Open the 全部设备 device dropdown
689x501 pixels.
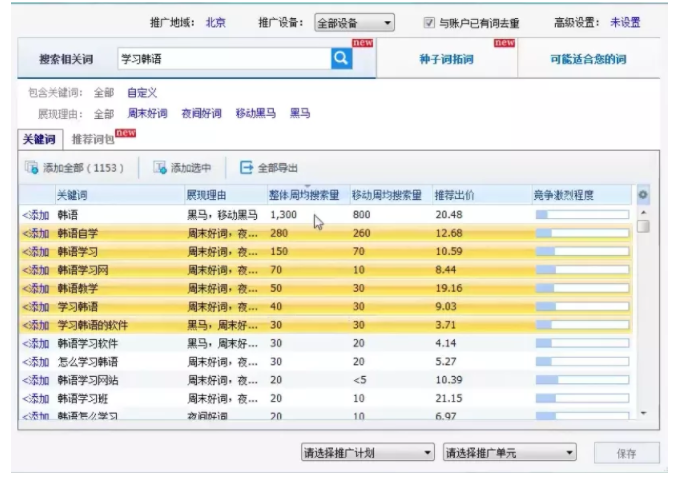(354, 22)
